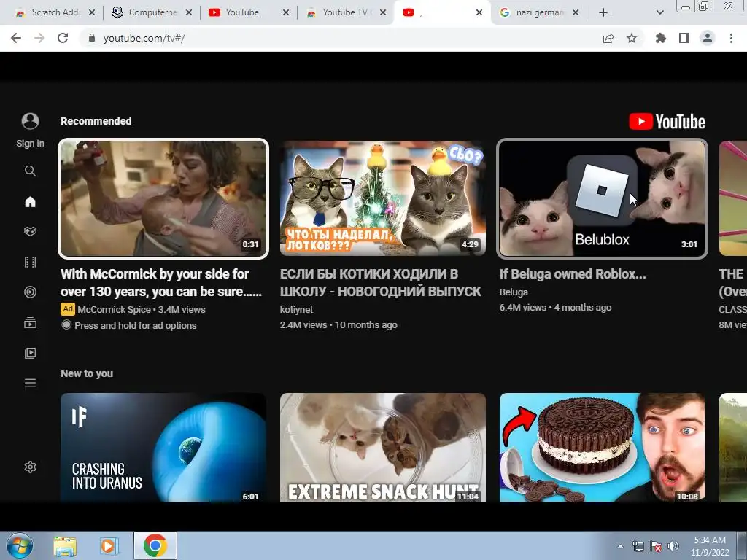Open YouTube TV search icon
Image resolution: width=747 pixels, height=560 pixels.
click(30, 171)
